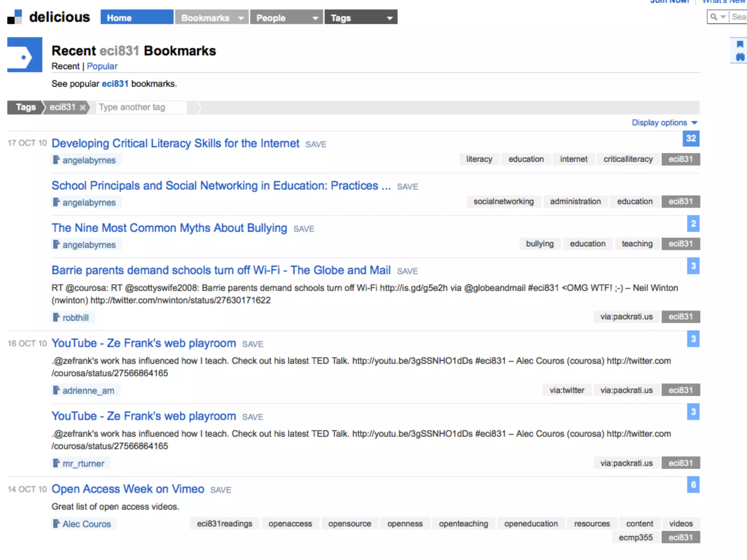Viewport: 747px width, 560px height.
Task: Select the criticalliteracy tag
Action: pos(628,159)
